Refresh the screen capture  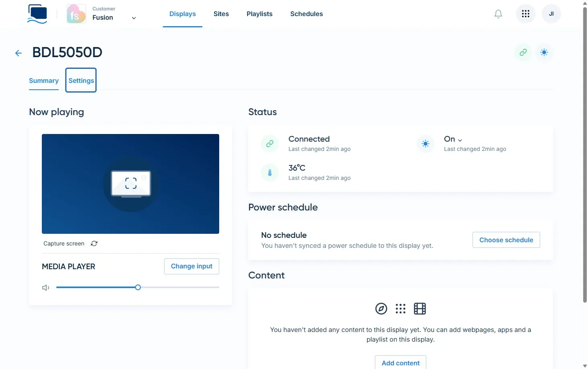[x=94, y=243]
